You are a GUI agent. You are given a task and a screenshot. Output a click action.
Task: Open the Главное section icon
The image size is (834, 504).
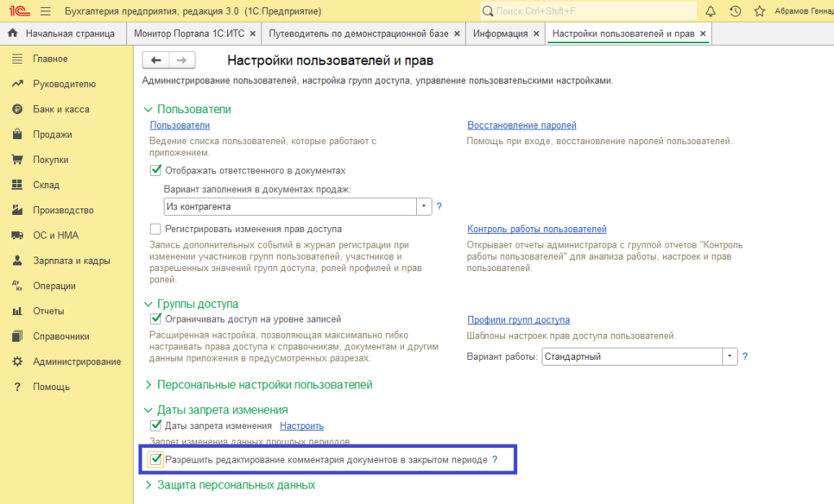click(x=18, y=59)
